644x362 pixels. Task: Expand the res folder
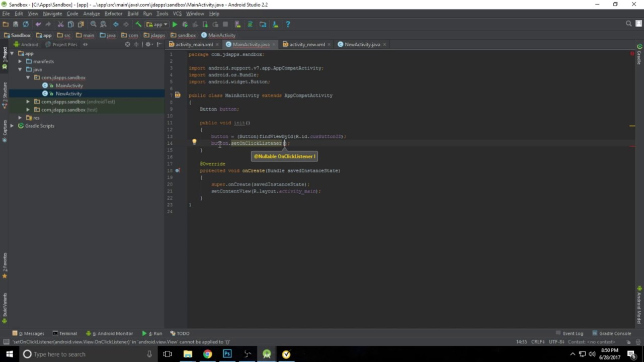click(20, 118)
